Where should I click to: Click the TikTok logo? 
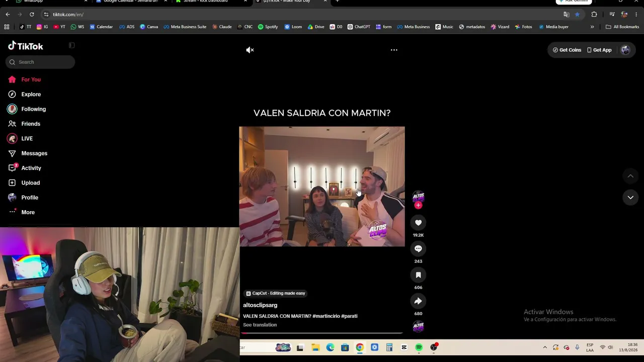(26, 46)
